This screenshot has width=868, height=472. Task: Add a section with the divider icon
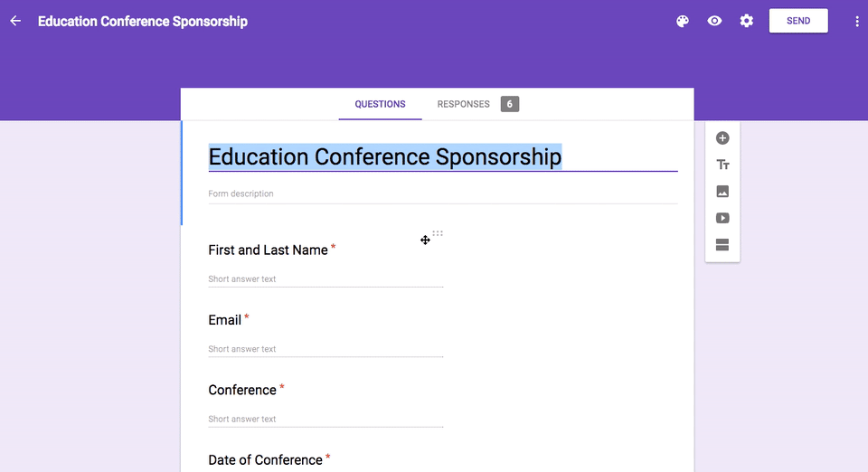tap(722, 244)
